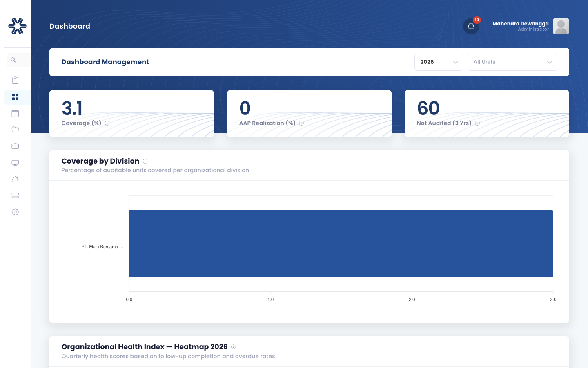
Task: Click the Dashboard Management heading
Action: [105, 62]
